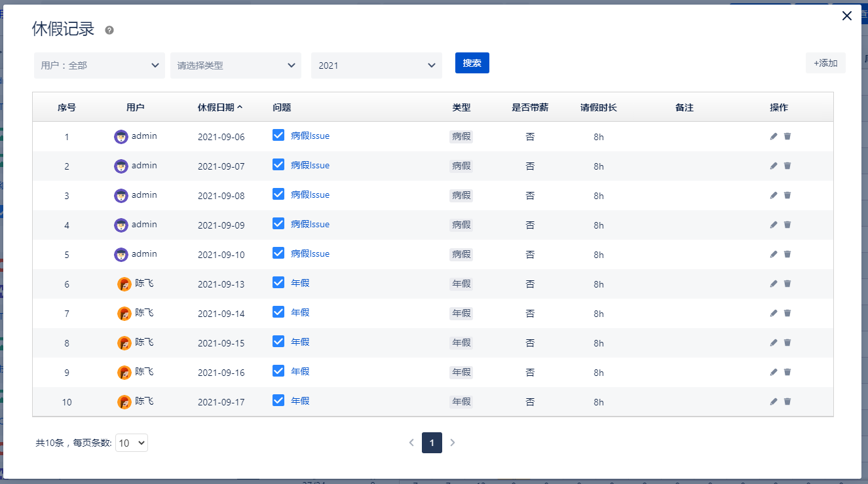Change the 每页条数 page size selector
This screenshot has height=484, width=868.
click(132, 443)
